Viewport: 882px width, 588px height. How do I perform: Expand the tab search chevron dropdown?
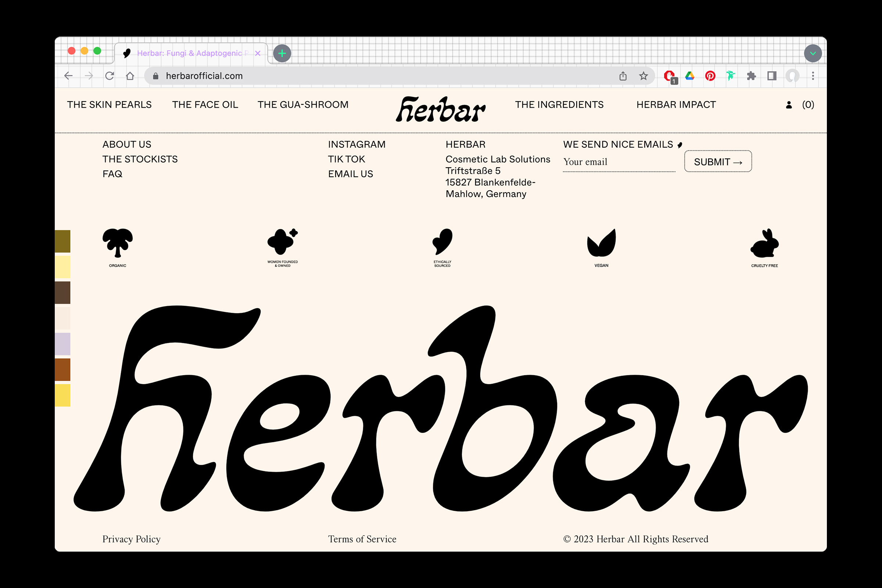coord(813,53)
